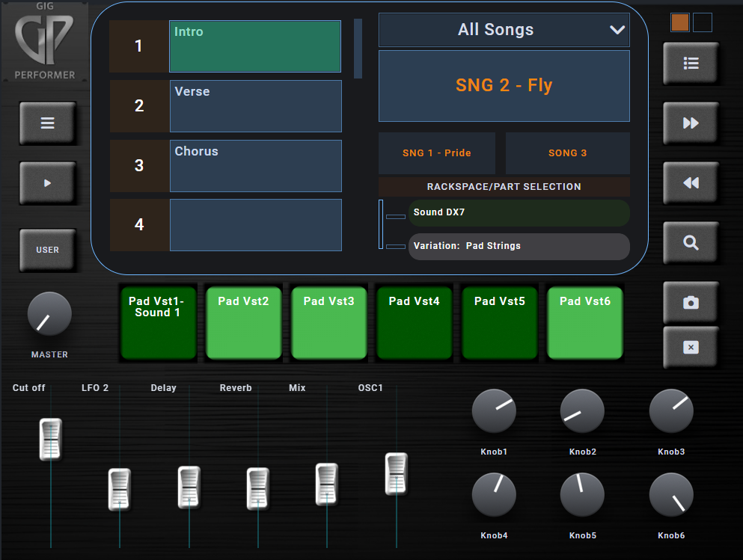Toggle the orange square indicator
743x560 pixels.
[679, 22]
